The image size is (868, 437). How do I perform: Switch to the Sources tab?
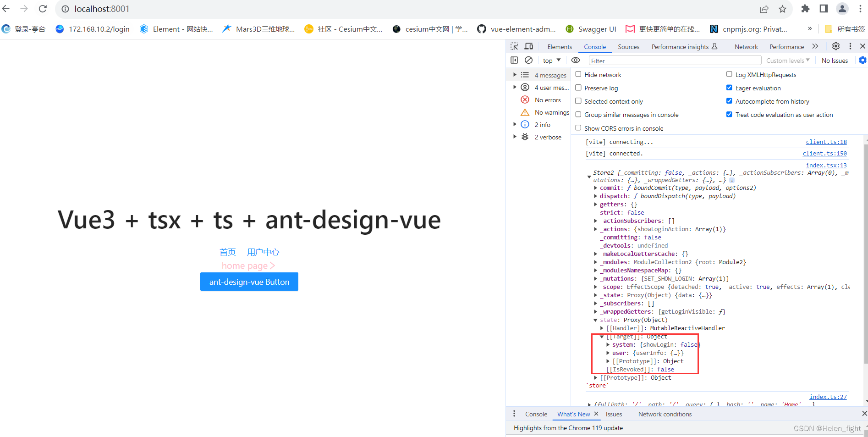(x=628, y=47)
